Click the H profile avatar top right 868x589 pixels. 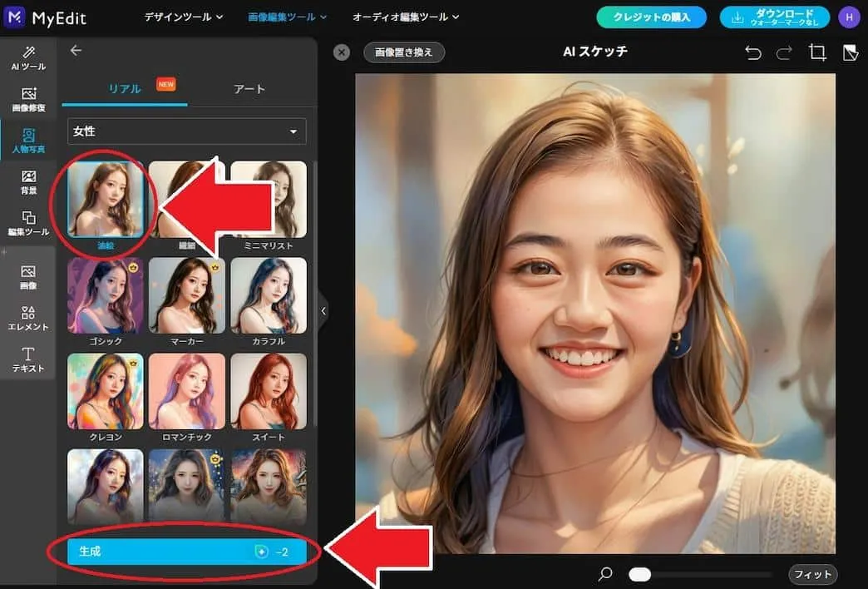point(850,17)
